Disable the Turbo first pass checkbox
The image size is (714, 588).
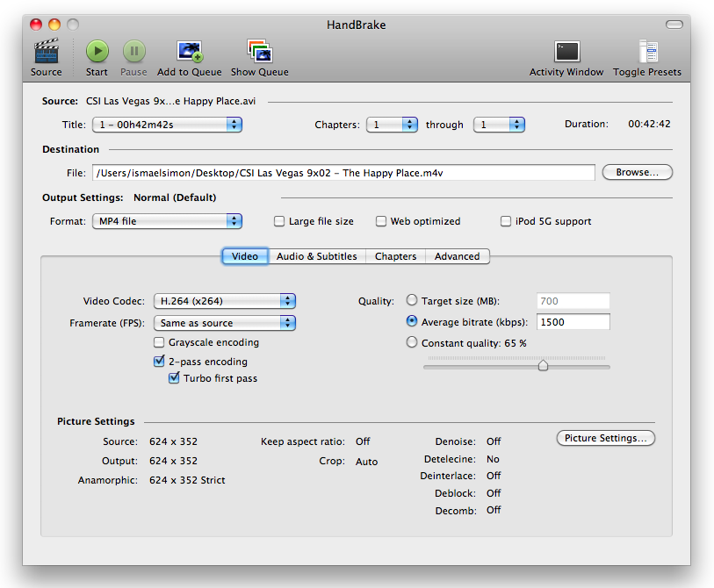(174, 378)
